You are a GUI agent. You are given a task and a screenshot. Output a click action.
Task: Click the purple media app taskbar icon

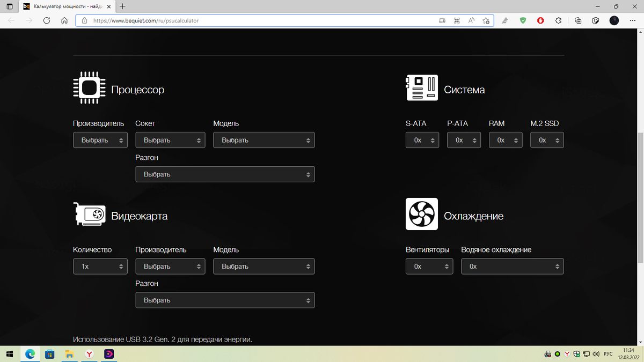pyautogui.click(x=108, y=354)
